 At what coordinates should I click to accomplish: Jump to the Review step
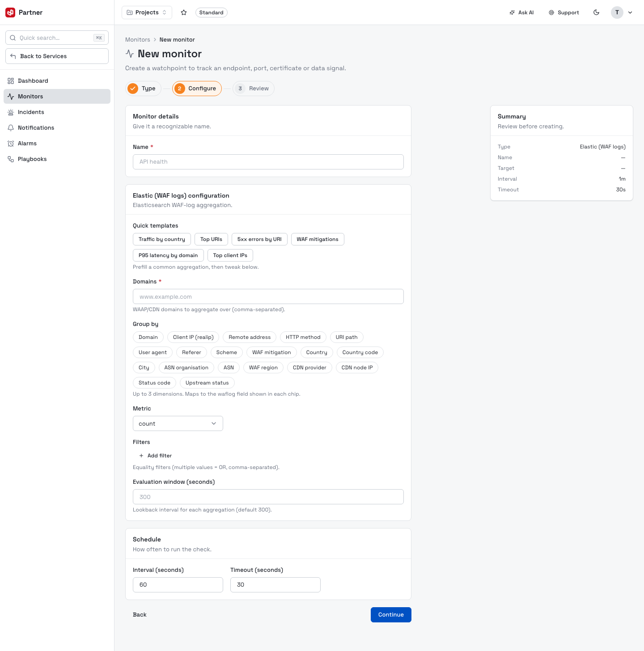(x=254, y=89)
